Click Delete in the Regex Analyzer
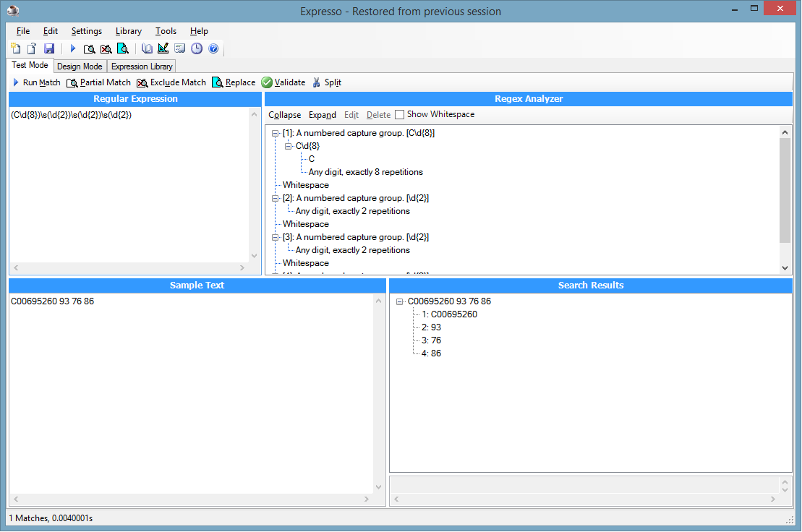The height and width of the screenshot is (532, 802). point(378,115)
